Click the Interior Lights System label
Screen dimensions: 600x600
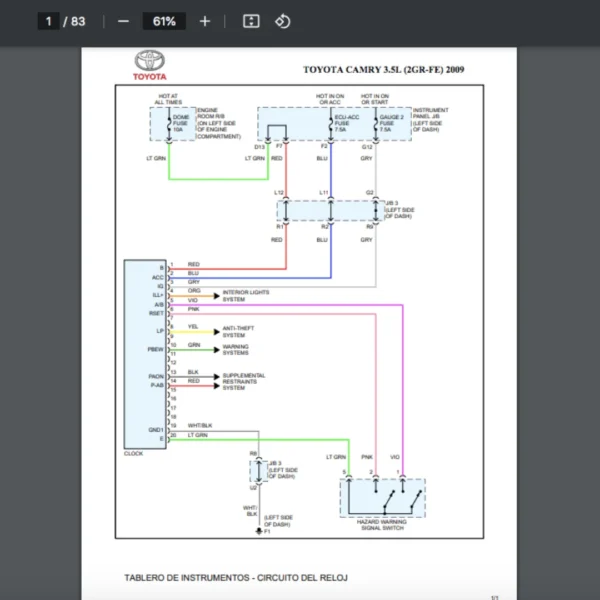pyautogui.click(x=245, y=295)
